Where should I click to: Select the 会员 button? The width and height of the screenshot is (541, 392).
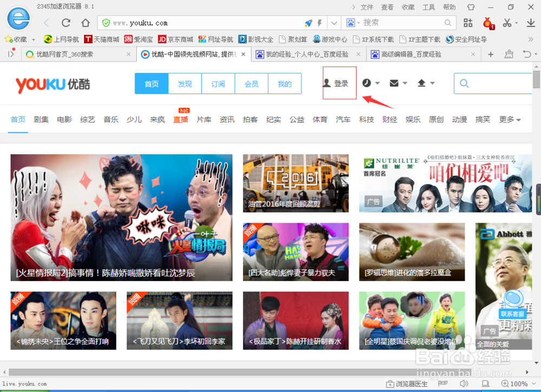click(251, 84)
